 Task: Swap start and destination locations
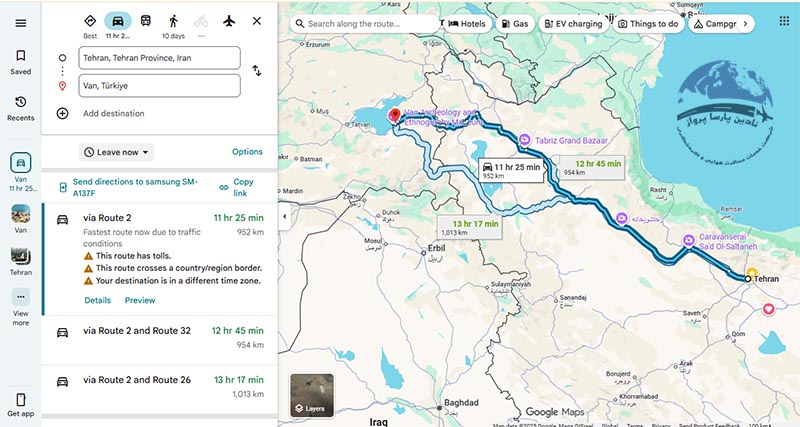click(x=257, y=71)
